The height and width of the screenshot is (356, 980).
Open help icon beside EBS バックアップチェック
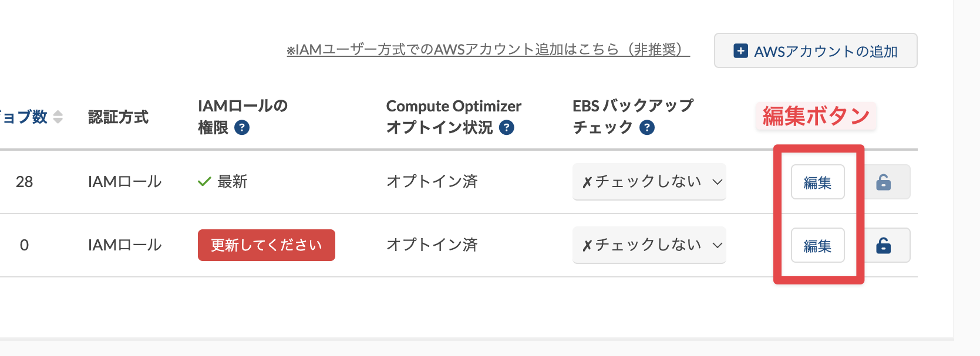pyautogui.click(x=647, y=127)
